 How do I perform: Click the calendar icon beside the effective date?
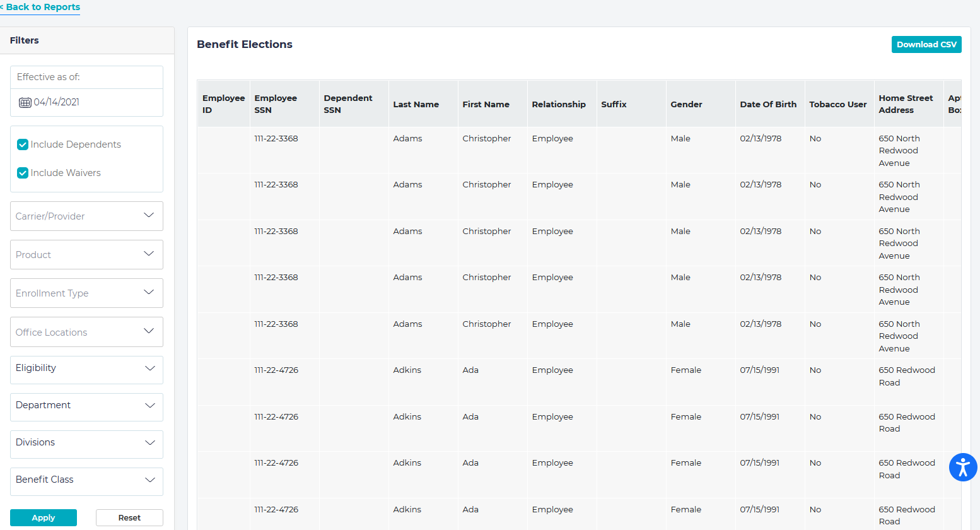click(x=25, y=102)
